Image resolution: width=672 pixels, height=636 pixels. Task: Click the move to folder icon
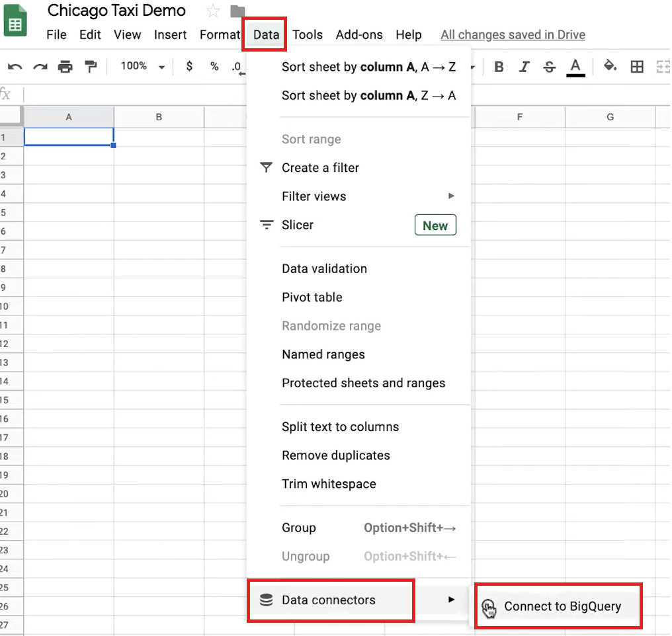click(x=237, y=11)
